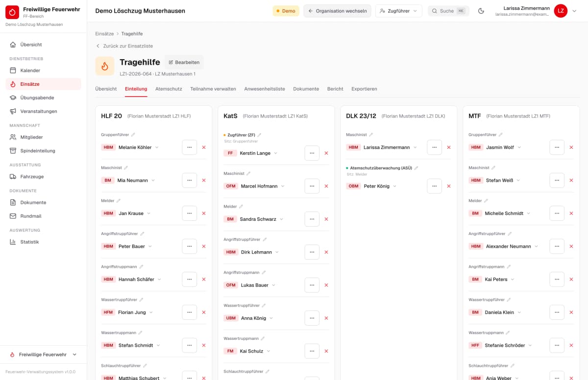
Task: Select the Anwesenheitsliste tab
Action: [x=265, y=89]
